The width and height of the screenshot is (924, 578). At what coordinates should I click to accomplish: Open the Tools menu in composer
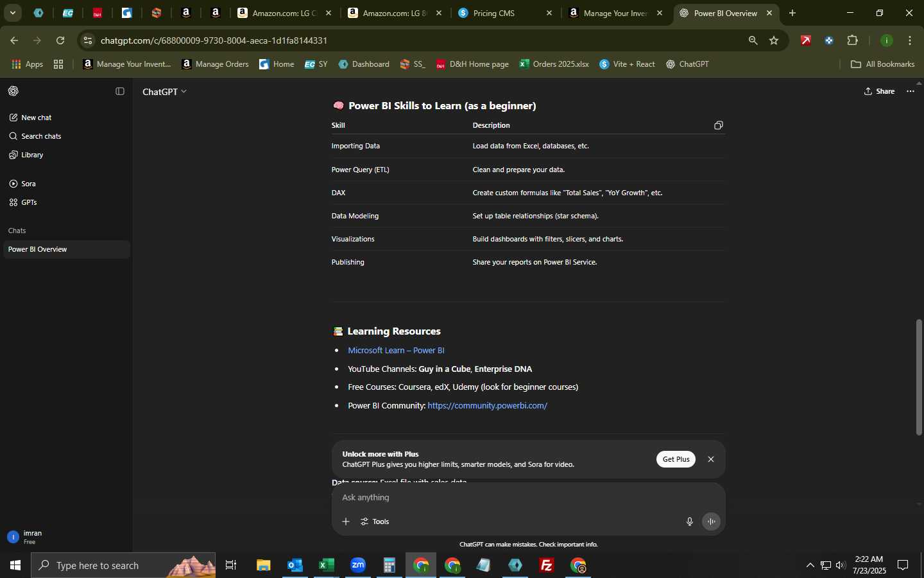click(375, 521)
